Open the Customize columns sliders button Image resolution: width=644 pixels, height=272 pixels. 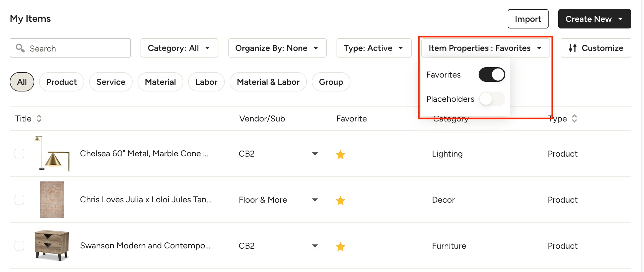[x=596, y=48]
